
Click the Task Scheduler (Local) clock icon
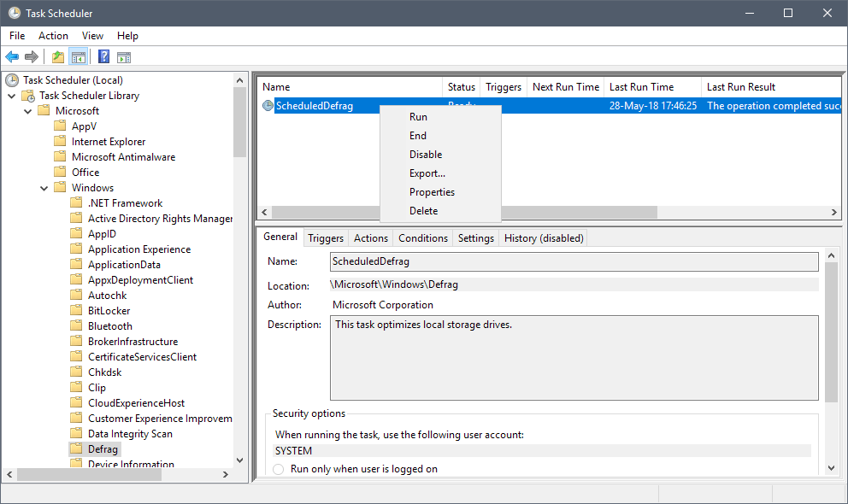click(12, 80)
